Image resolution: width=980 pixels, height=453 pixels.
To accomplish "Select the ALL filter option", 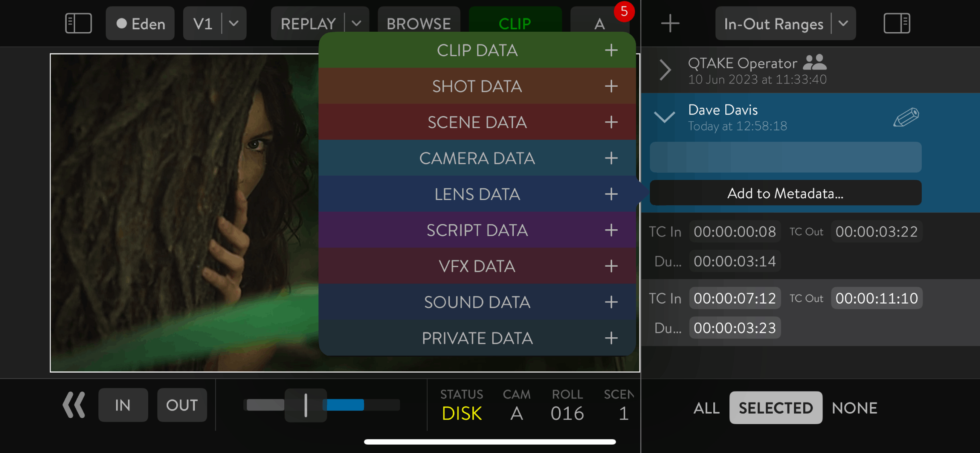I will tap(706, 408).
